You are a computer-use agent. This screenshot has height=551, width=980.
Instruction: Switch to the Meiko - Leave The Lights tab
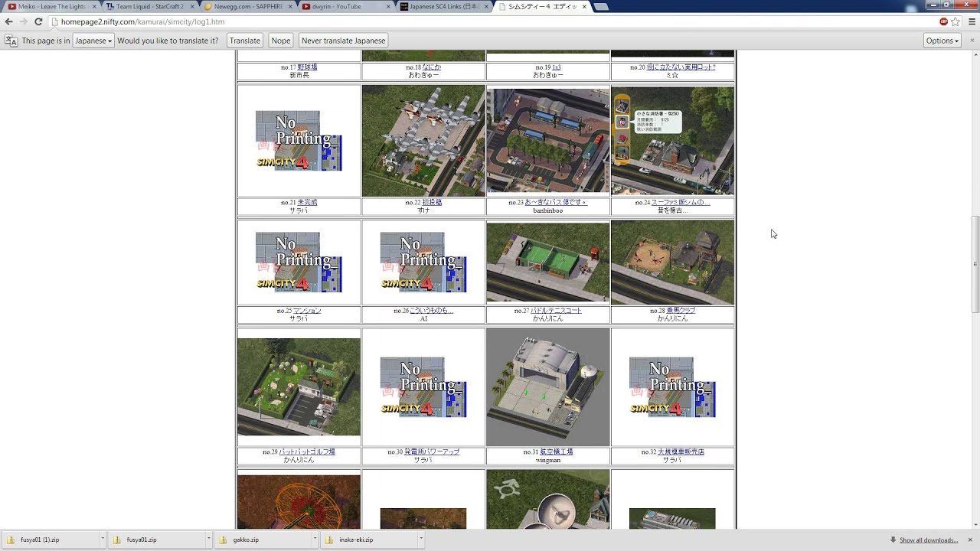(51, 6)
